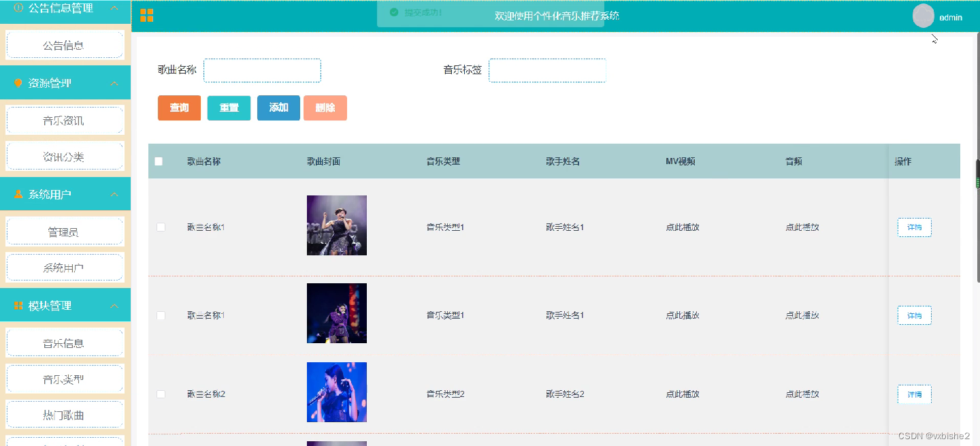
Task: Play 音频 link in the second 歌曲名称1 row
Action: [x=802, y=315]
